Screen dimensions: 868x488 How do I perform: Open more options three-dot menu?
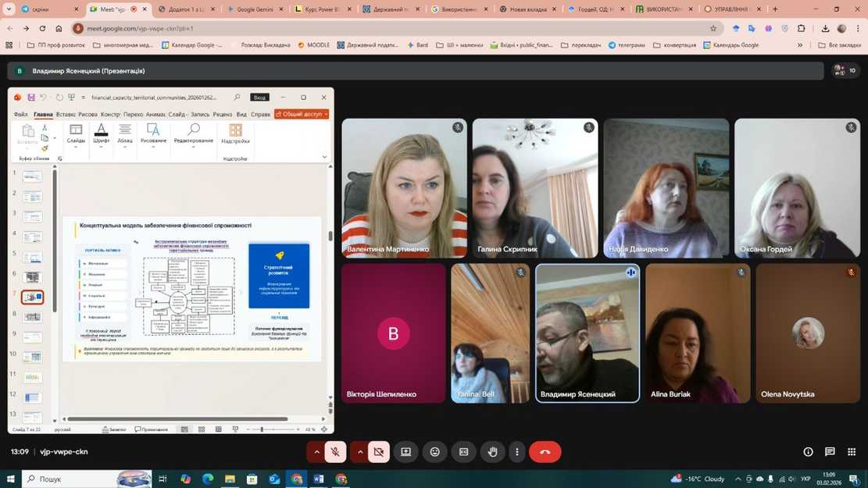pyautogui.click(x=516, y=451)
